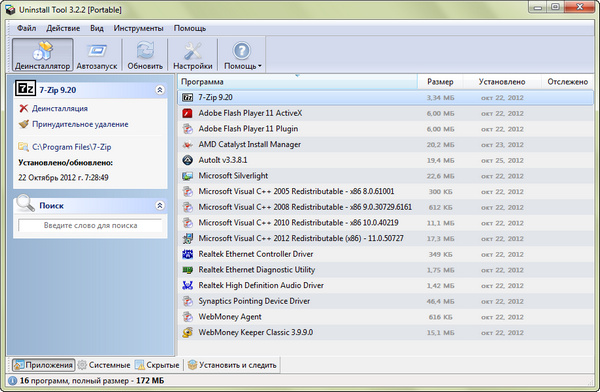The width and height of the screenshot is (600, 392).
Task: Click the AMD Catalyst Install Manager icon
Action: coord(188,145)
